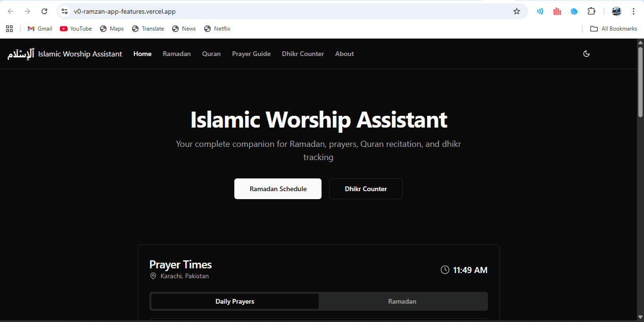Reload the current page
This screenshot has height=322, width=644.
(x=44, y=11)
